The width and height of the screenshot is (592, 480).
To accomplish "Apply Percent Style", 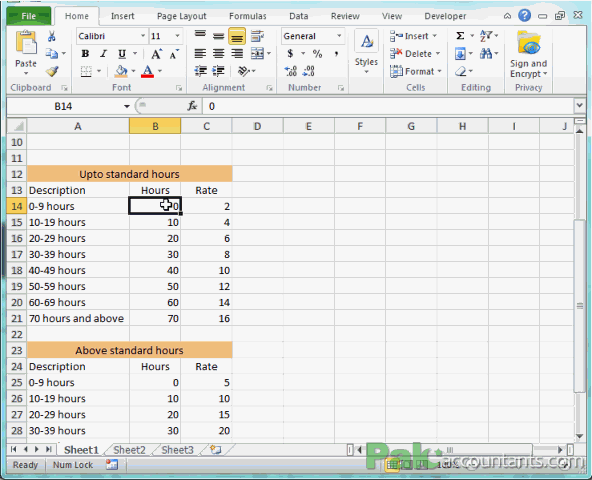I will 318,54.
